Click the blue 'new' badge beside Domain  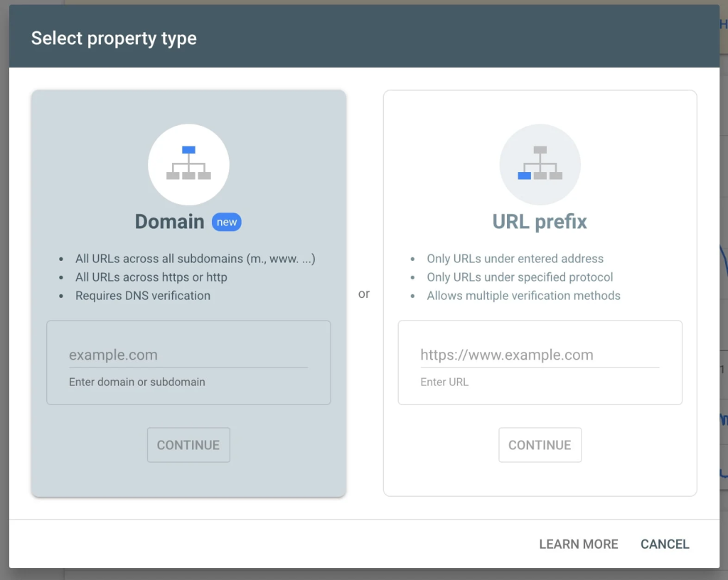click(x=227, y=222)
